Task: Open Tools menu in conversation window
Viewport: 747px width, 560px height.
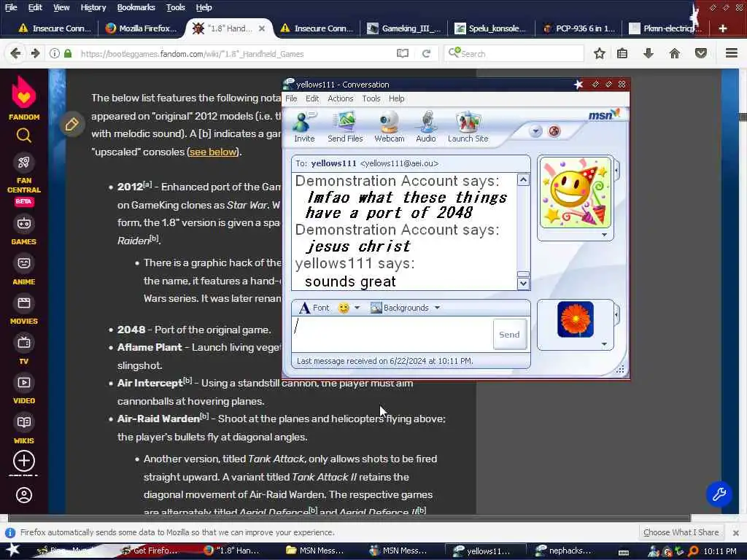Action: coord(371,98)
